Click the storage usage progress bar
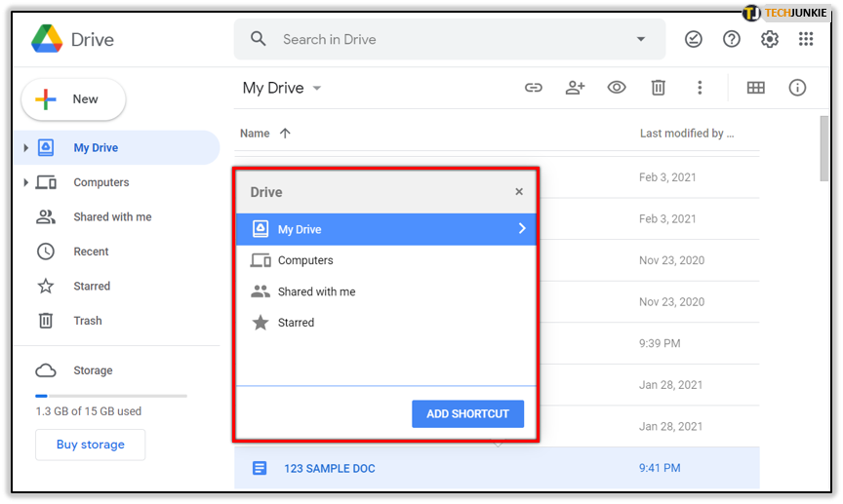This screenshot has width=843, height=504. [x=111, y=396]
